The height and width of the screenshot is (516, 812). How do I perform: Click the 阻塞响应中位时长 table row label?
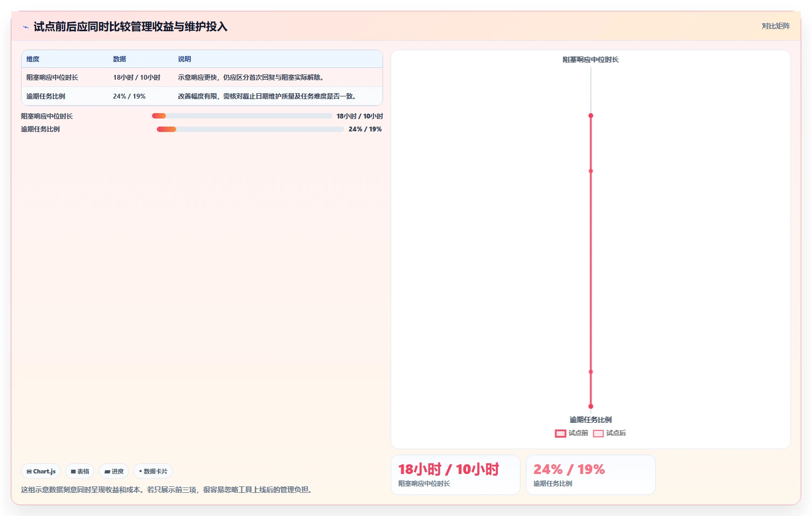tap(52, 78)
